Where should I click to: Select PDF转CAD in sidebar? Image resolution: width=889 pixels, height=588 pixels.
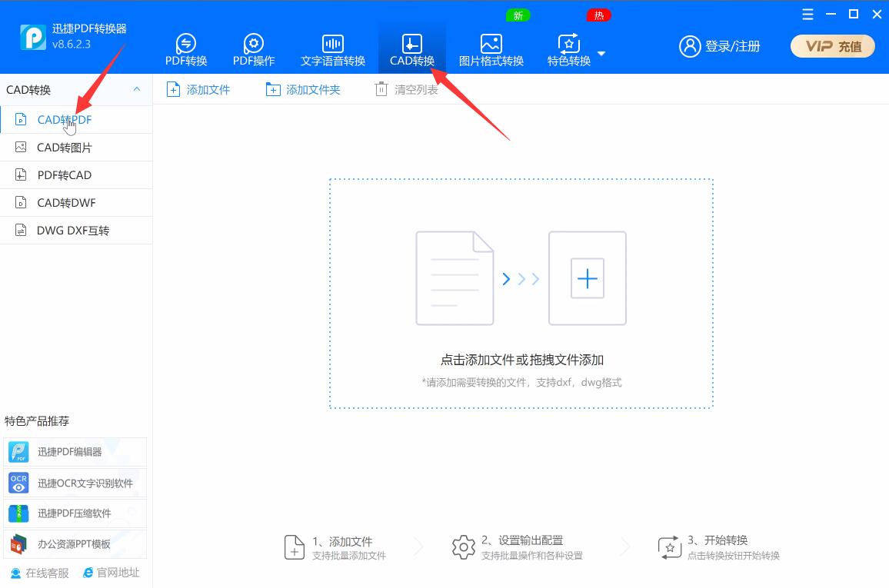(76, 175)
